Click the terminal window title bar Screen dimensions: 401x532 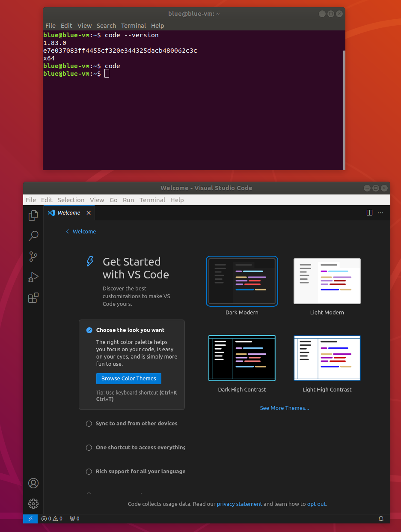[x=194, y=14]
